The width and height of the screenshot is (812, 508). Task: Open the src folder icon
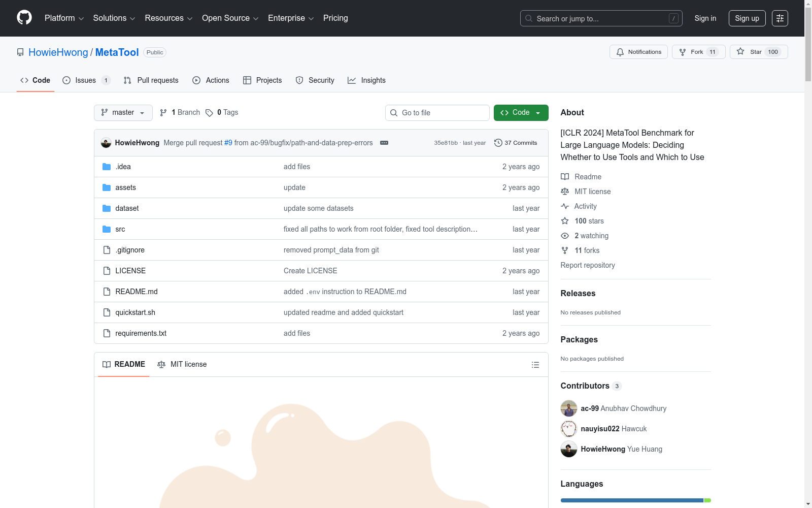click(x=107, y=229)
